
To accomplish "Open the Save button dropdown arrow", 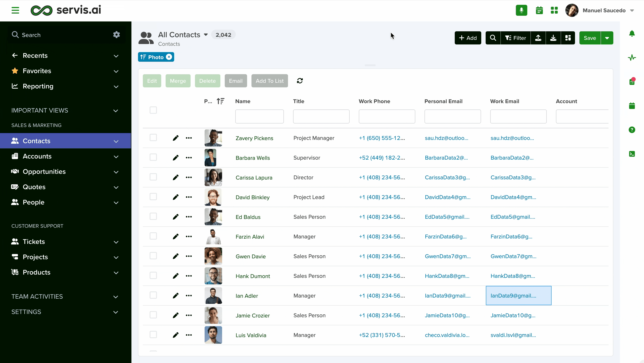I will click(x=607, y=38).
